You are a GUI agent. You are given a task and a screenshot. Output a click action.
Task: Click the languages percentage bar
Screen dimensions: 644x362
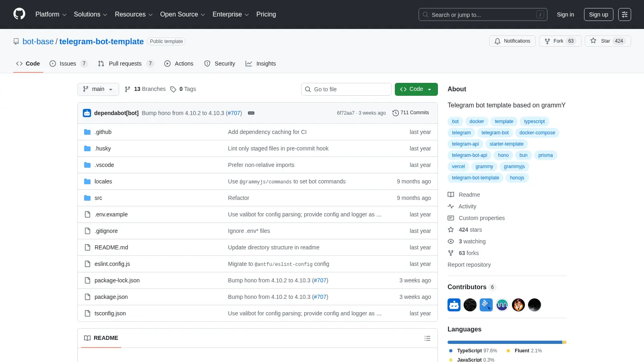pyautogui.click(x=507, y=342)
